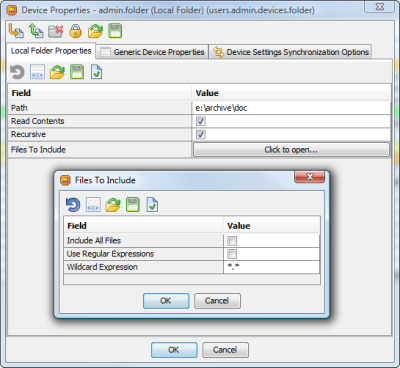
Task: Click the table editor icon in Local Folder Properties
Action: [37, 72]
